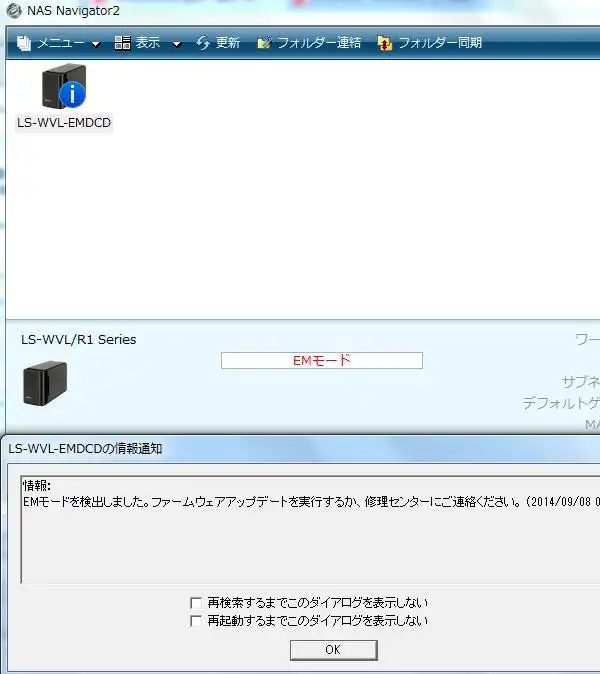This screenshot has width=600, height=674.
Task: Click the EMモード status field
Action: 322,360
